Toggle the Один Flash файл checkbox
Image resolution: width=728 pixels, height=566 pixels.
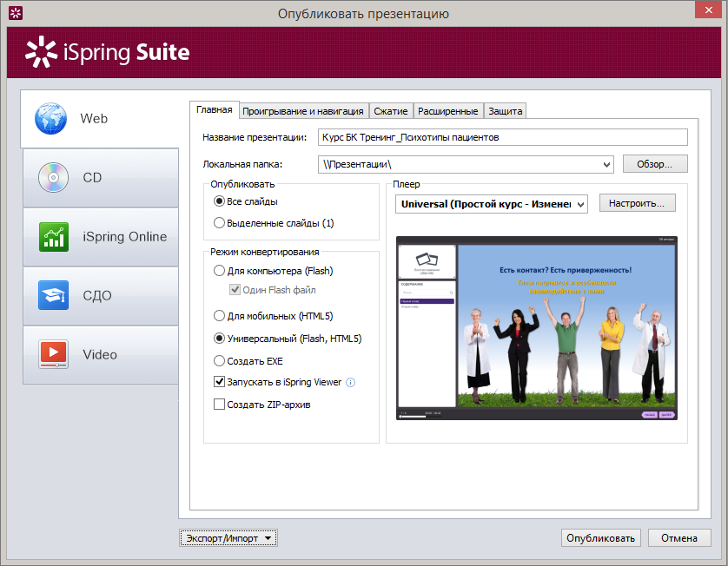(x=235, y=289)
